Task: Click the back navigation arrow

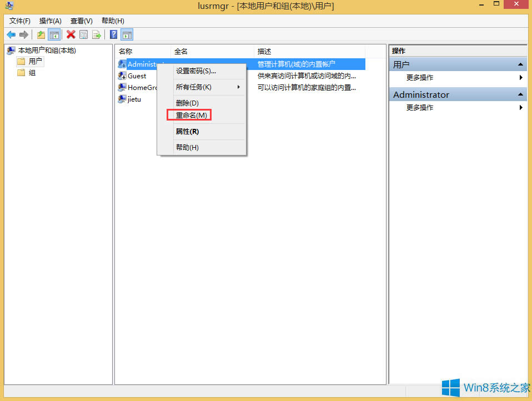Action: 11,34
